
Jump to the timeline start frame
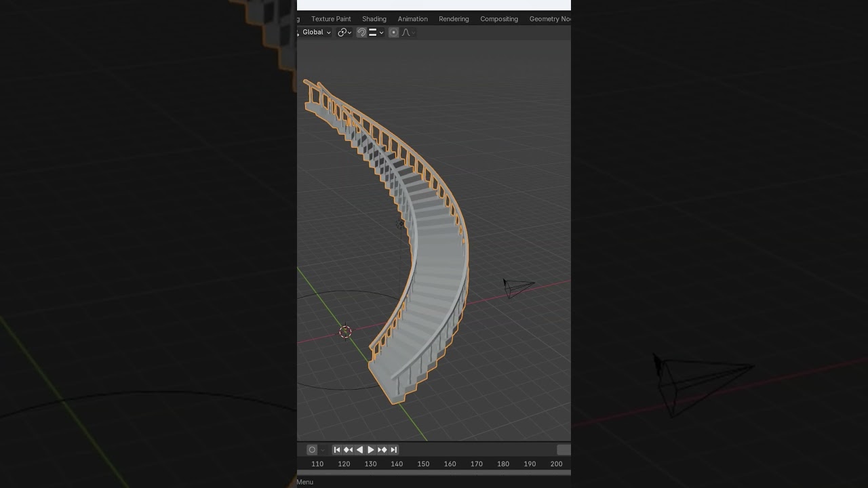point(337,450)
